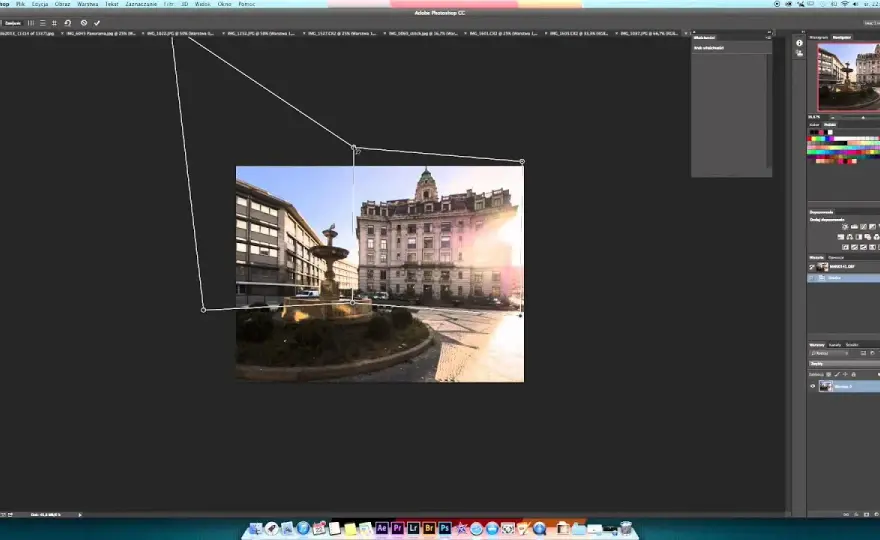Select the history snapshot thumbnail row
880x540 pixels.
pyautogui.click(x=844, y=267)
